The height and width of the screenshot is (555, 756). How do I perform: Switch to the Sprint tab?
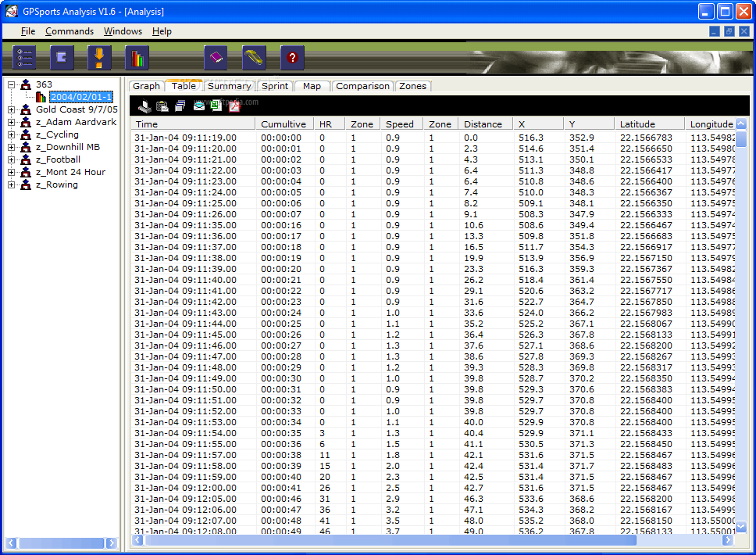click(275, 86)
